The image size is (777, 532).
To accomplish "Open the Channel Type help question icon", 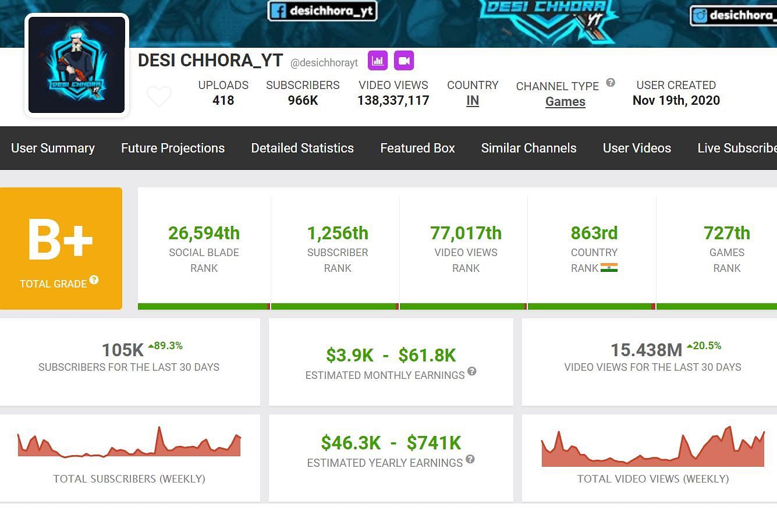I will tap(611, 83).
